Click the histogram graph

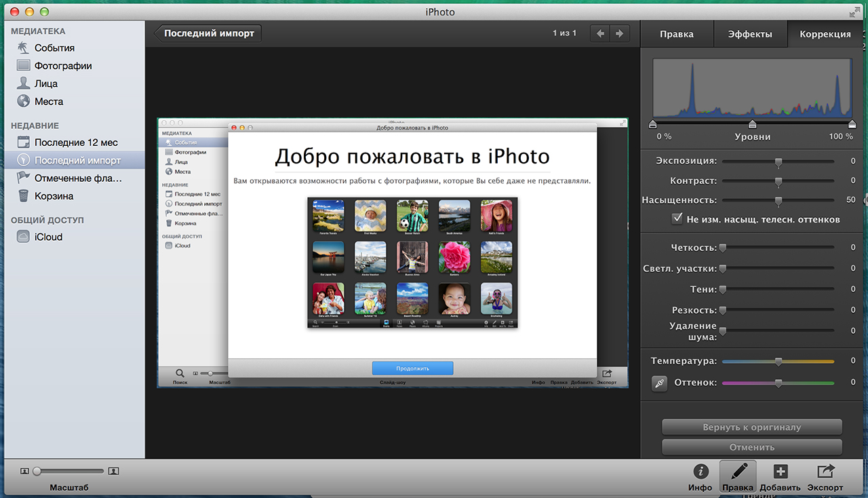[x=753, y=88]
